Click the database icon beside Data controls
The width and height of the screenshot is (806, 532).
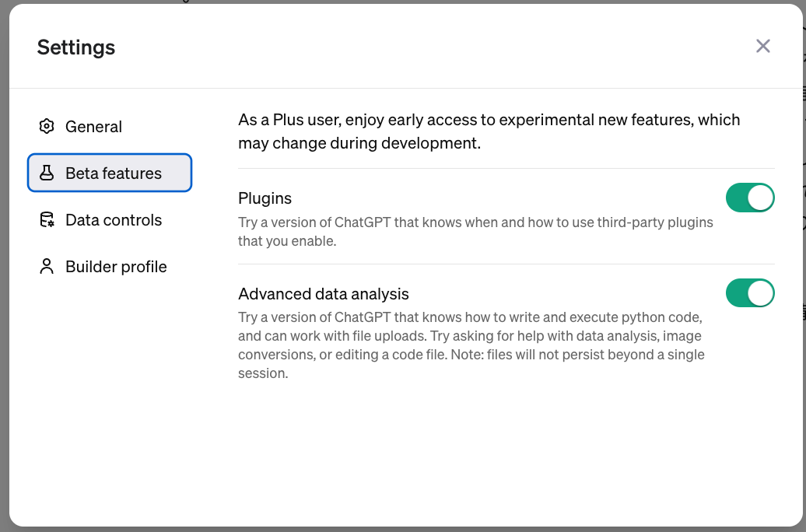47,220
